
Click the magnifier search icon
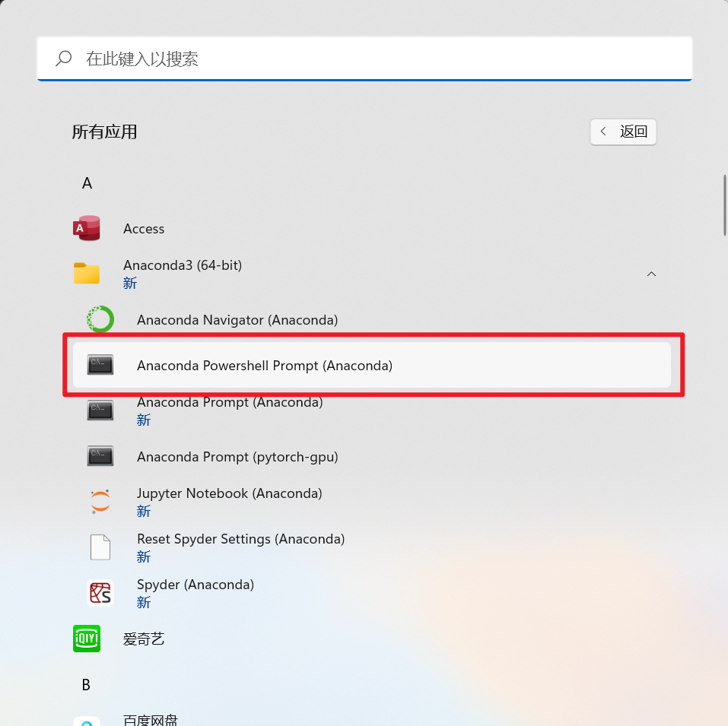pyautogui.click(x=64, y=59)
